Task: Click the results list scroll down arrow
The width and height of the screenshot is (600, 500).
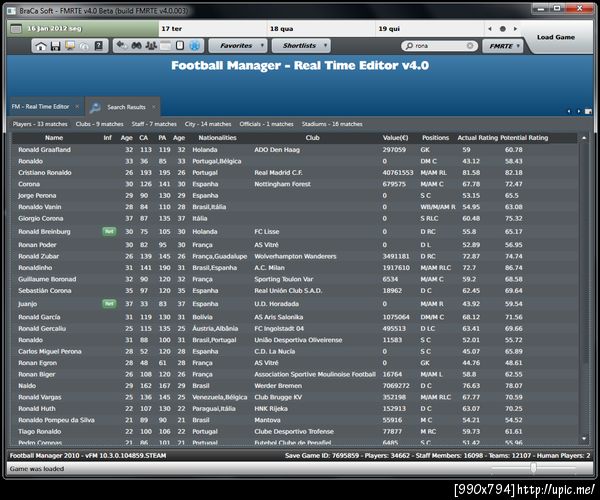Action: (x=584, y=439)
